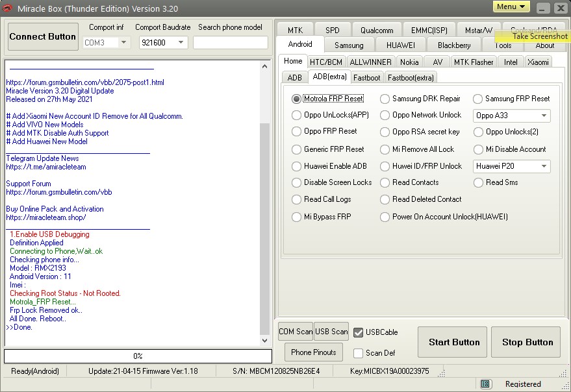571x392 pixels.
Task: Open the Xiaomi sub-tab
Action: [x=538, y=62]
